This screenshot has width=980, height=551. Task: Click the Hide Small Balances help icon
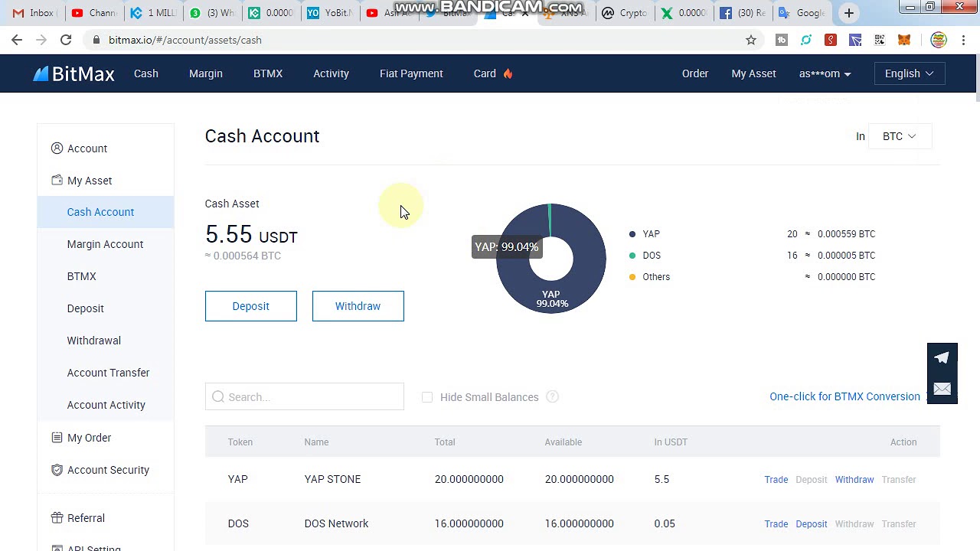[552, 396]
